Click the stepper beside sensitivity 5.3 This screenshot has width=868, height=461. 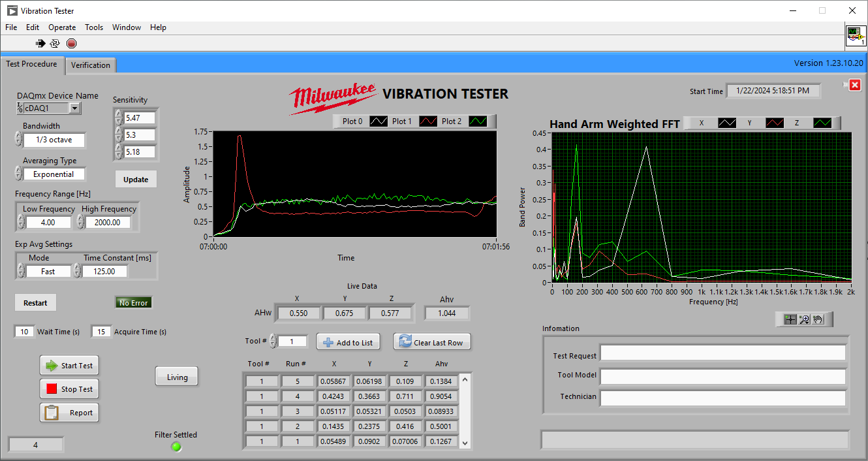[x=118, y=135]
